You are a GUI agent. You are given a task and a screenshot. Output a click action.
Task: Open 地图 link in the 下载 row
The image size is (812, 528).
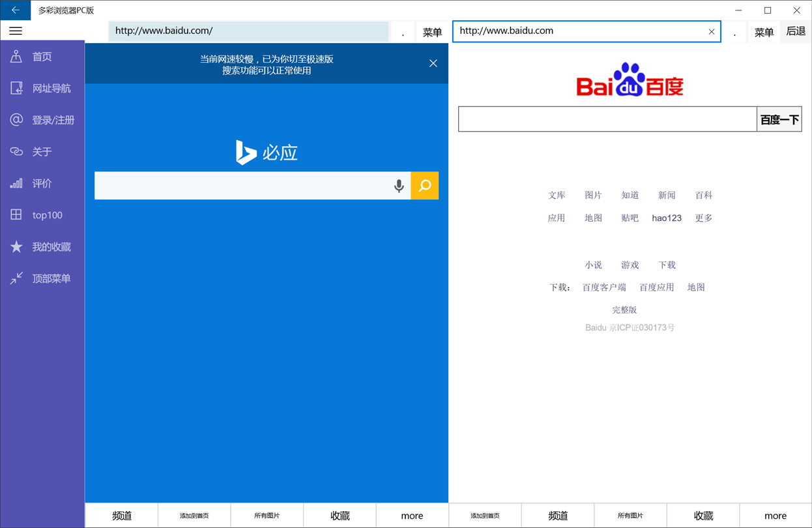(696, 287)
